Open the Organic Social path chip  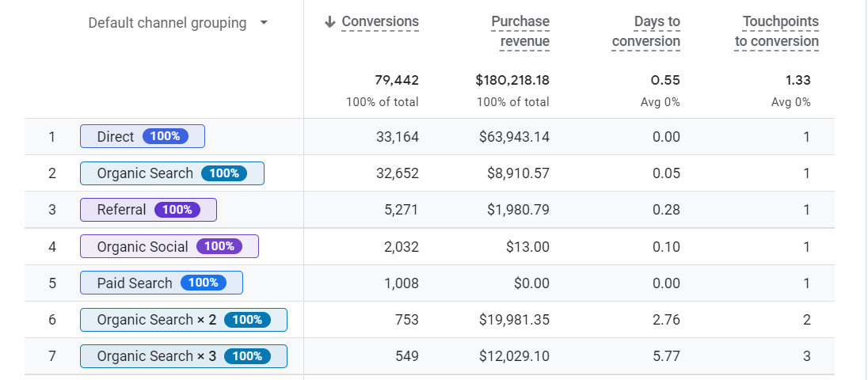click(x=169, y=246)
